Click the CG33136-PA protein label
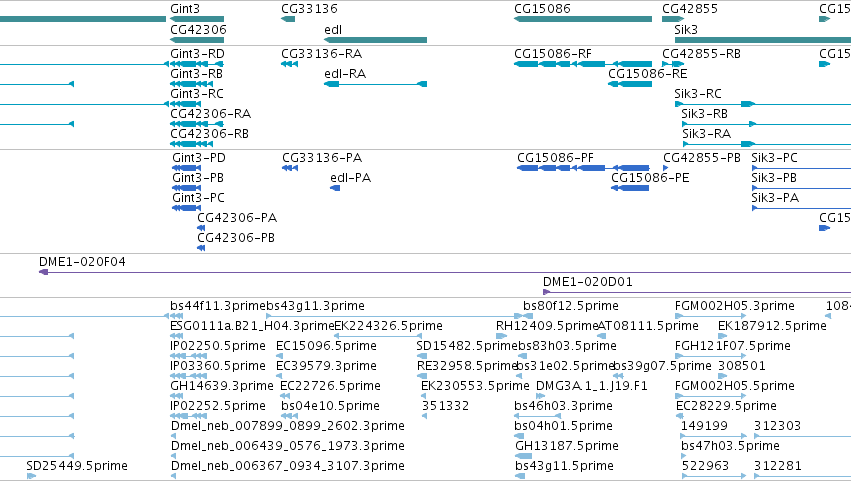 coord(322,158)
